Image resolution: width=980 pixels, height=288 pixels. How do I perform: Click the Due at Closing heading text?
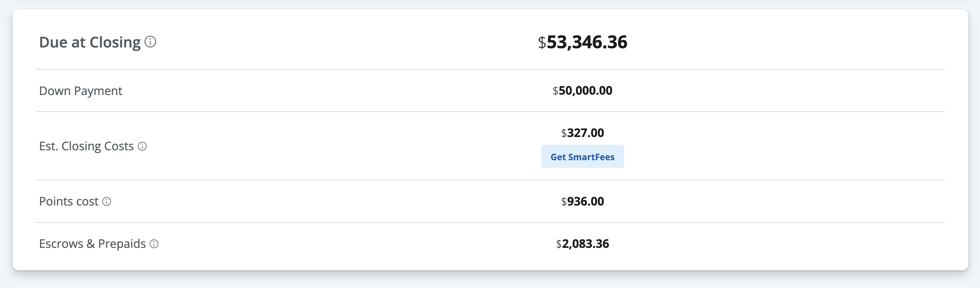click(x=90, y=42)
